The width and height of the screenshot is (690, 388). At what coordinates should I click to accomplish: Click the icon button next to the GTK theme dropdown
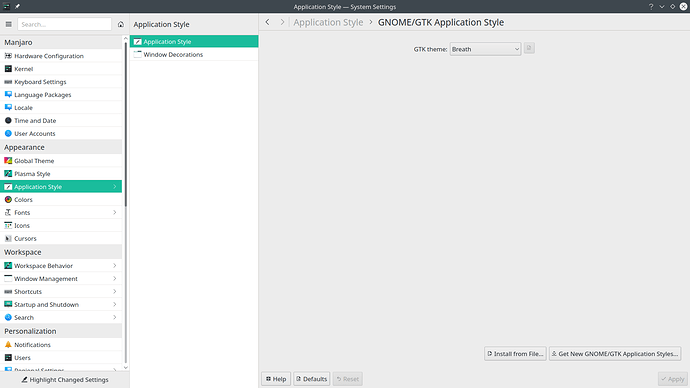click(529, 48)
